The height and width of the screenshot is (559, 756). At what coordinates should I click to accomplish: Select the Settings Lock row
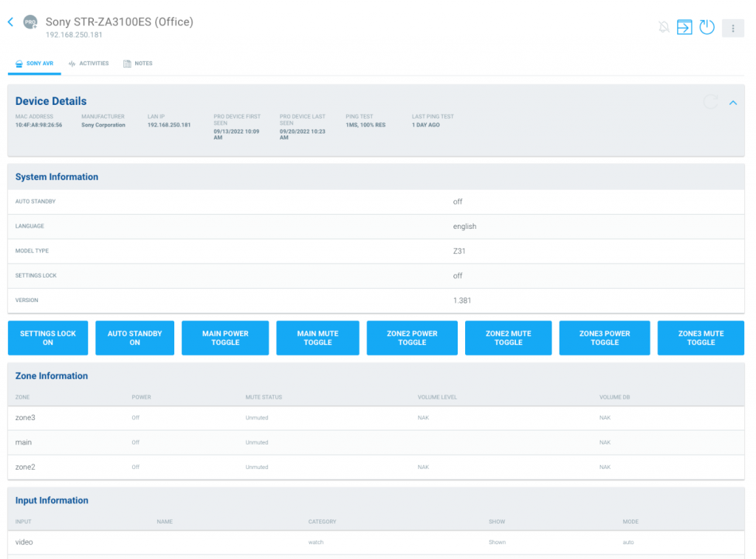[x=376, y=276]
